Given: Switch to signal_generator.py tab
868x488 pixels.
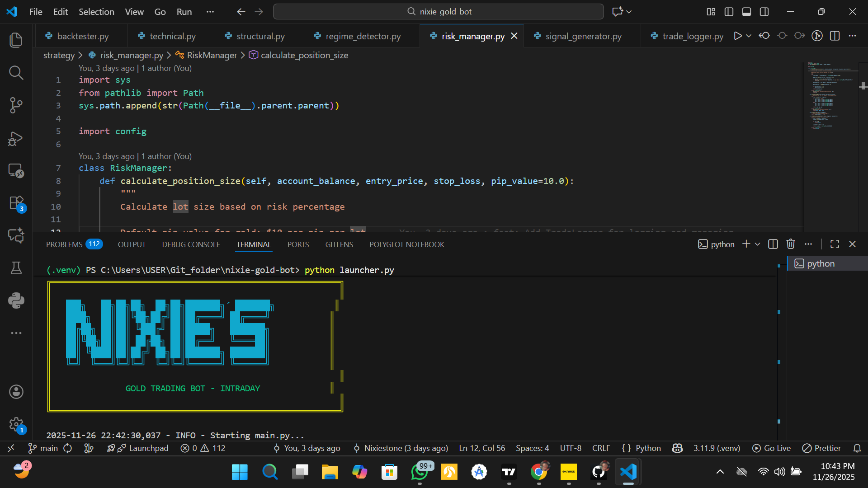Looking at the screenshot, I should pos(583,36).
